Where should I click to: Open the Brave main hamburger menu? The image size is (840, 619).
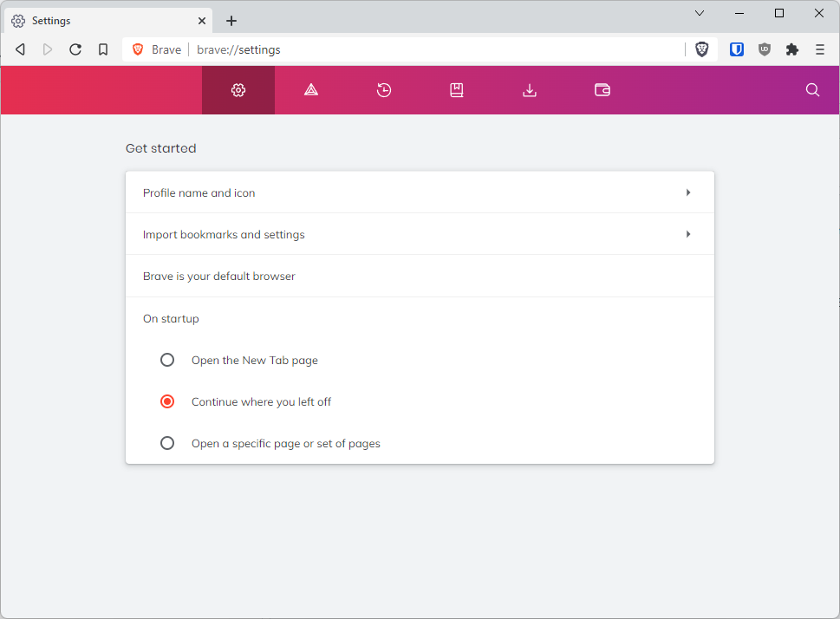820,49
